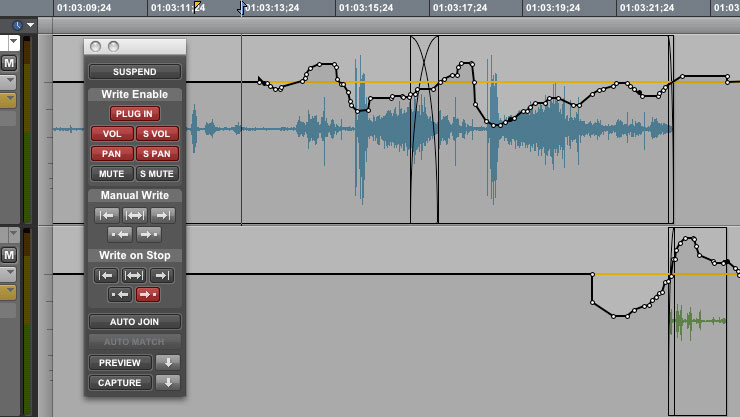Click timecode 01:03:15;24 on ruler
The height and width of the screenshot is (417, 740).
tap(366, 8)
